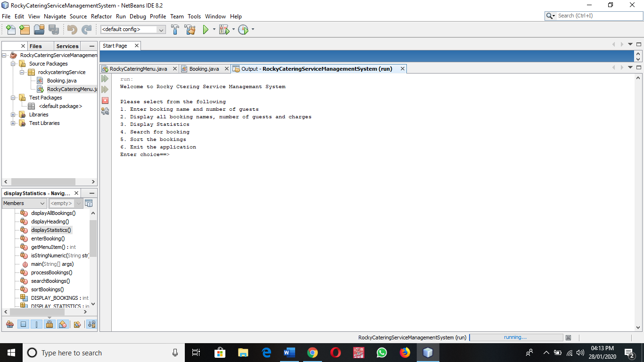Click the Open Project folder icon
The width and height of the screenshot is (644, 362).
pyautogui.click(x=39, y=30)
